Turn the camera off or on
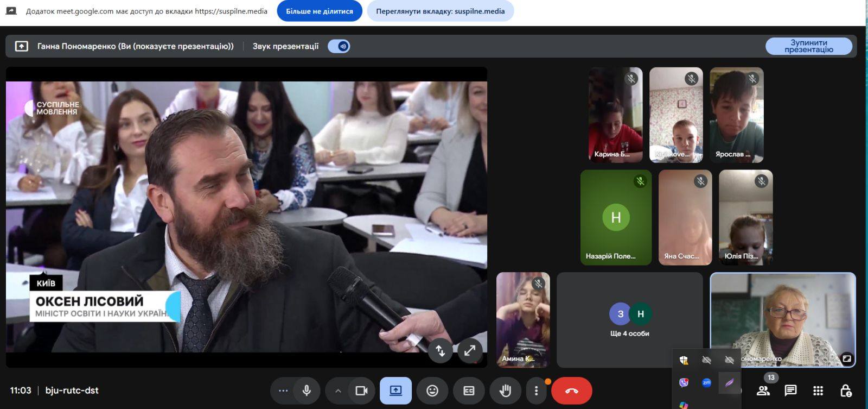The width and height of the screenshot is (868, 409). pyautogui.click(x=361, y=391)
